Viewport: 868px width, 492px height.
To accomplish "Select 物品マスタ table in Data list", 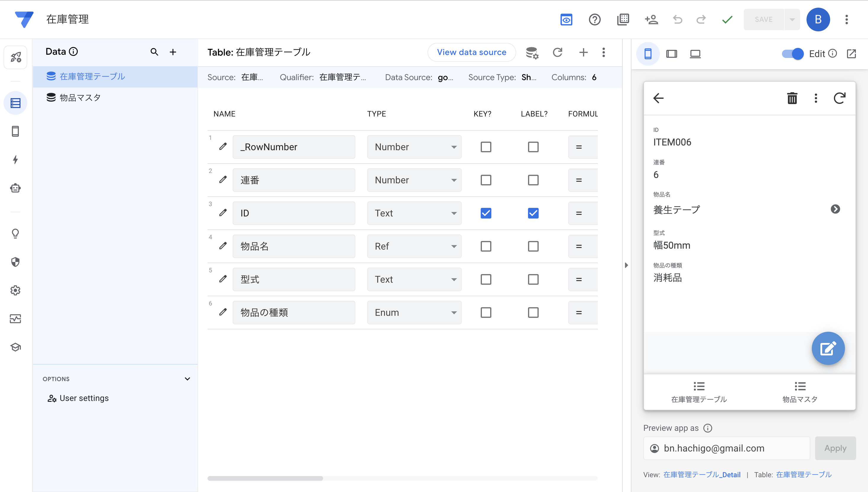I will 80,98.
